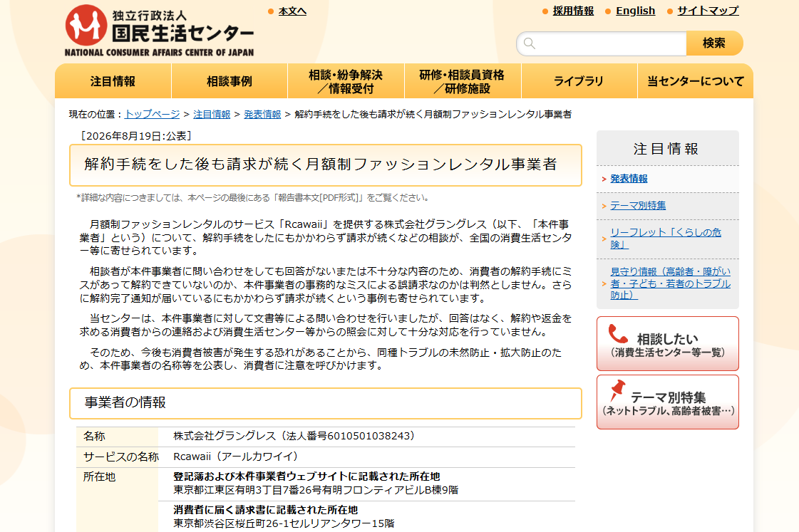This screenshot has height=532, width=799.
Task: Click the 東京都江東区有明 address text
Action: coord(316,490)
